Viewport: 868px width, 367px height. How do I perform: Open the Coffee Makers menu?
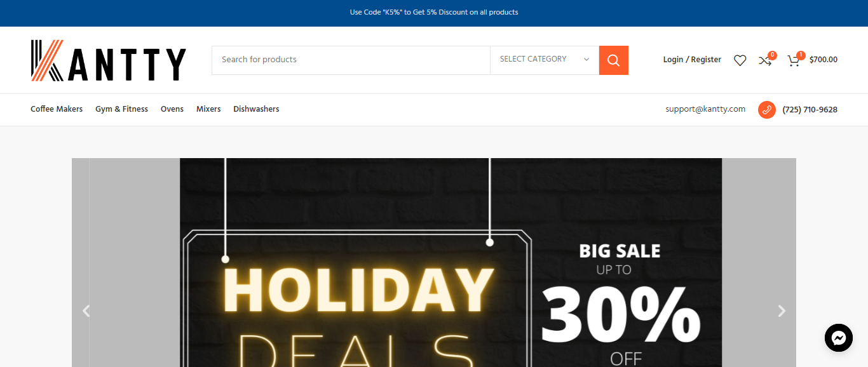pos(57,109)
